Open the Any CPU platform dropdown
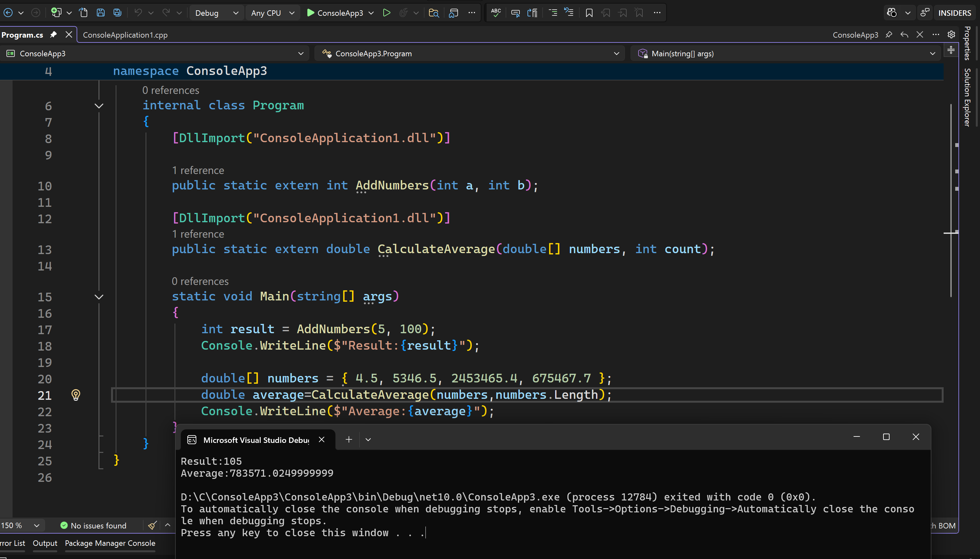Viewport: 980px width, 559px height. tap(272, 13)
